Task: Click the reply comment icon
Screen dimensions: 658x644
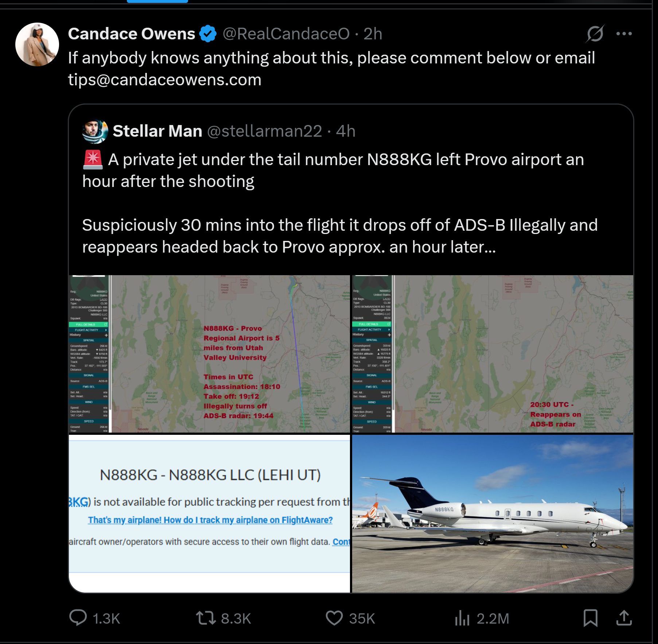Action: point(78,618)
